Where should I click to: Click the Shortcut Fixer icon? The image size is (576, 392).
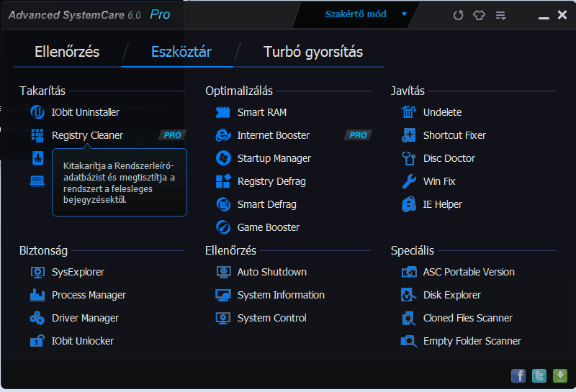pos(408,135)
